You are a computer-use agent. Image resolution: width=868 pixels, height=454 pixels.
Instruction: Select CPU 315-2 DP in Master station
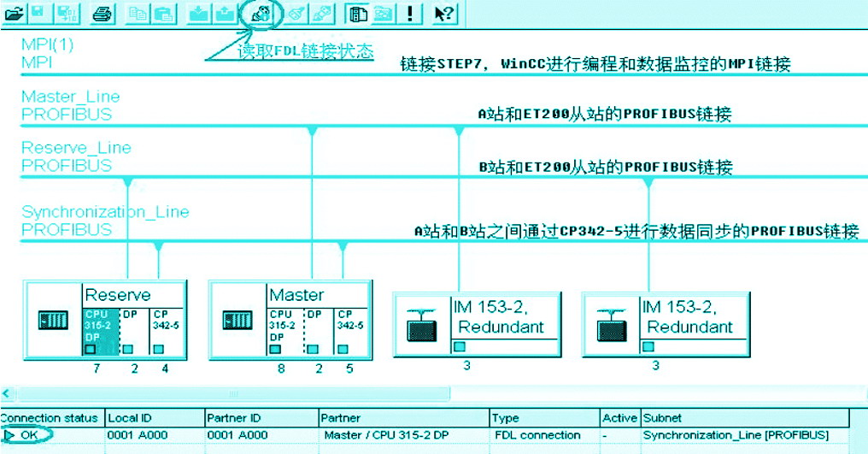284,332
